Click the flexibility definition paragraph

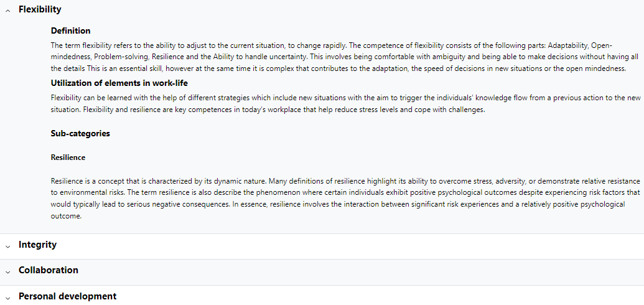pyautogui.click(x=345, y=57)
